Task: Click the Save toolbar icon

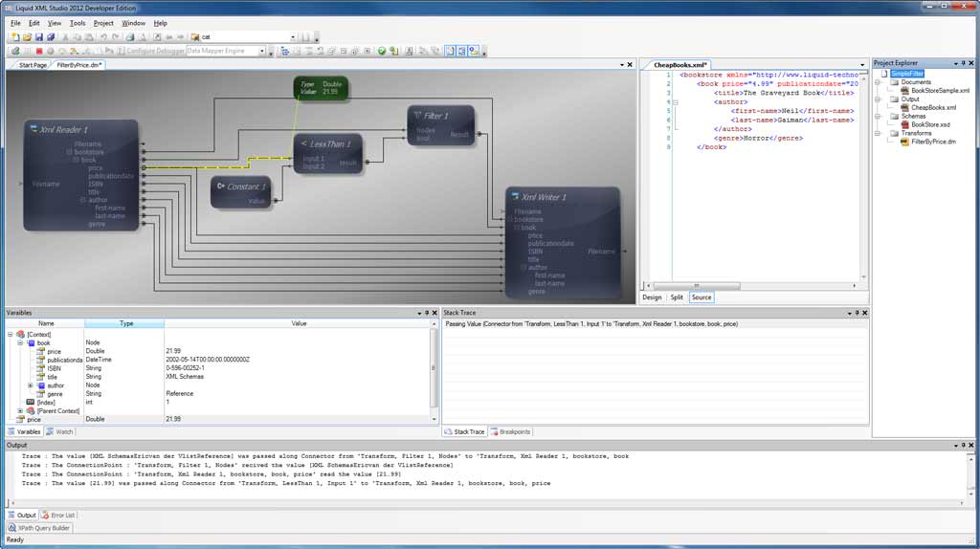Action: (38, 37)
